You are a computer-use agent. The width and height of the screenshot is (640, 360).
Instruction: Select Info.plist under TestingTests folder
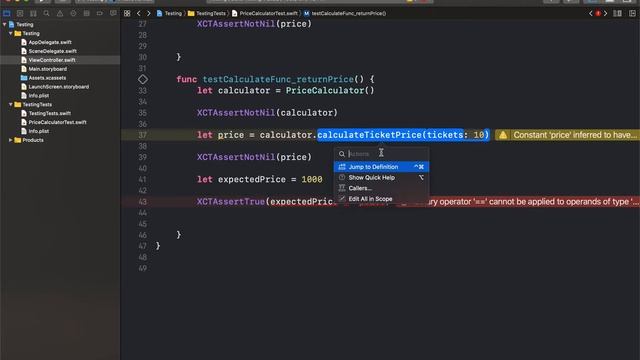click(39, 131)
